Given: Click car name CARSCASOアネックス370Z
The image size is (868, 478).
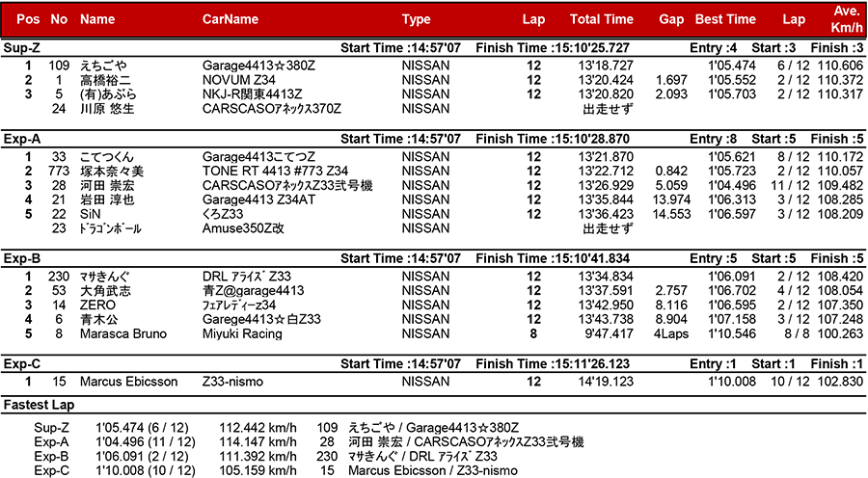Looking at the screenshot, I should 272,109.
